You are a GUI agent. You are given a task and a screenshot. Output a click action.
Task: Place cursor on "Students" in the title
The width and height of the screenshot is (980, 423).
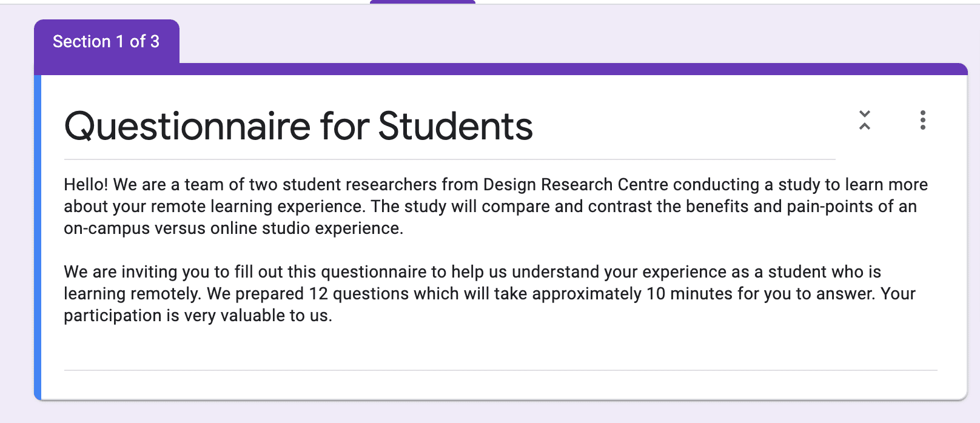pyautogui.click(x=455, y=126)
